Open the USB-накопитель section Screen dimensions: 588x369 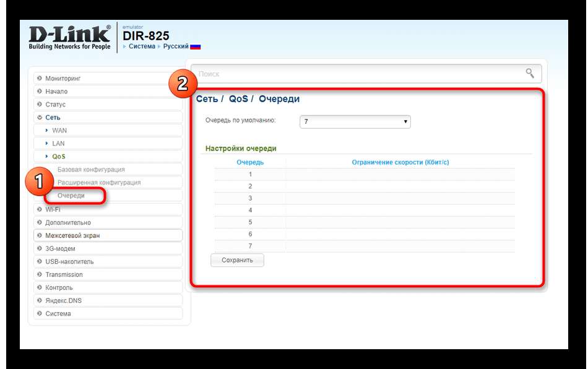[x=108, y=261]
